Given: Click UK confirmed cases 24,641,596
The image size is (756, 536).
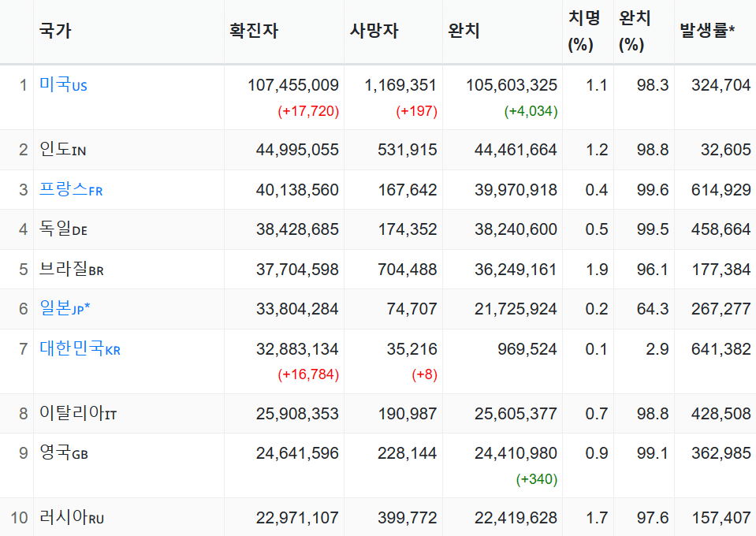Looking at the screenshot, I should coord(297,453).
